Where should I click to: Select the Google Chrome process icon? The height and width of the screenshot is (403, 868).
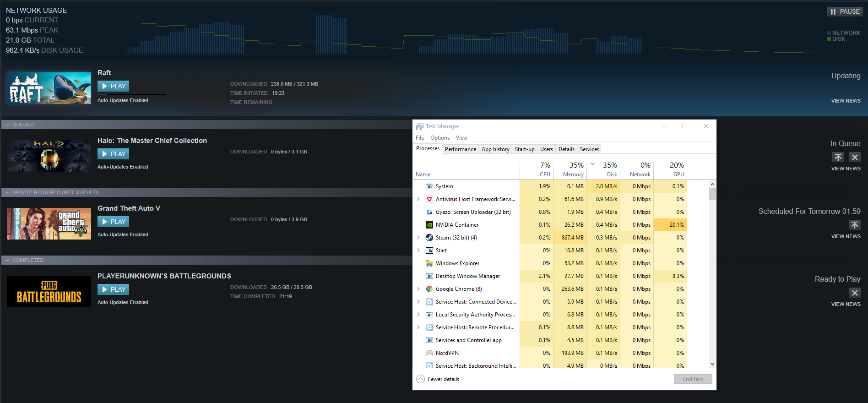click(x=429, y=289)
